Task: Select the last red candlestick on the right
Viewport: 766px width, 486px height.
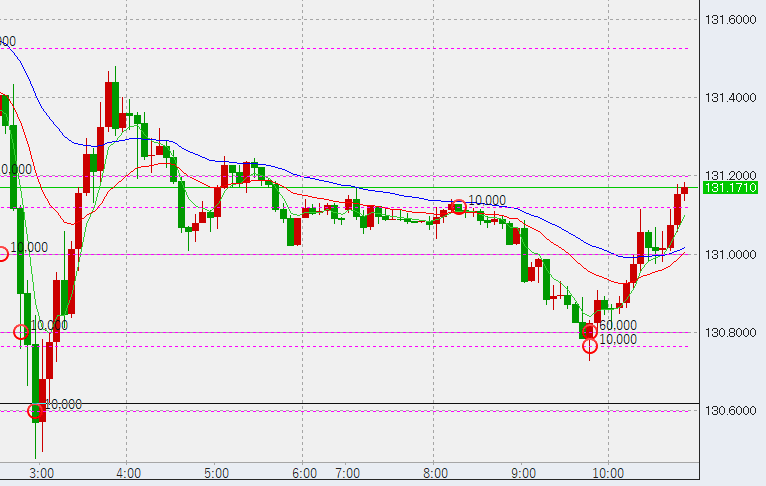Action: (x=685, y=189)
